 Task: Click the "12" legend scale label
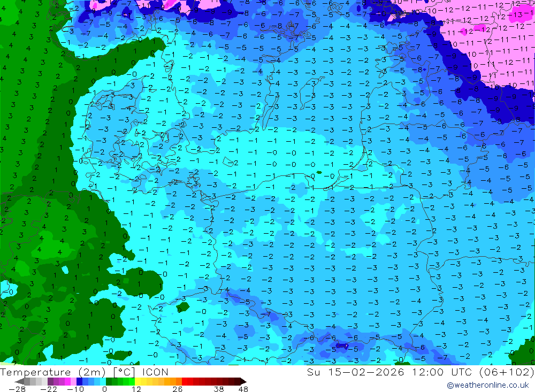[x=136, y=389]
